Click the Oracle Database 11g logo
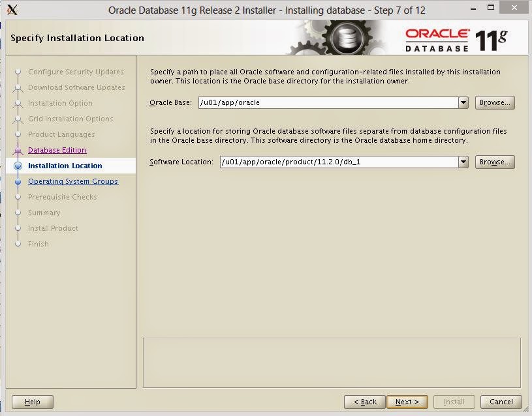The image size is (532, 416). tap(456, 40)
